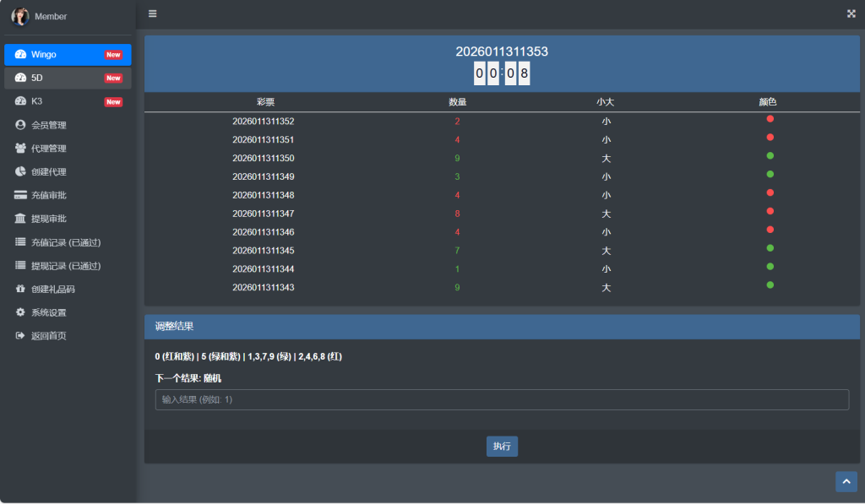
Task: Click the red color dot for lottery 2026011311352
Action: [x=770, y=119]
